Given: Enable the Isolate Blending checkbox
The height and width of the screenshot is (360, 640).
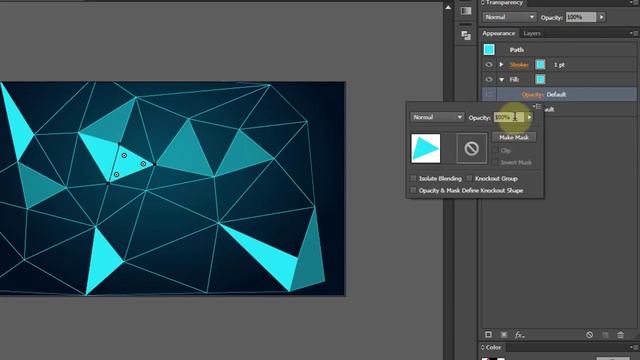Looking at the screenshot, I should [x=413, y=178].
